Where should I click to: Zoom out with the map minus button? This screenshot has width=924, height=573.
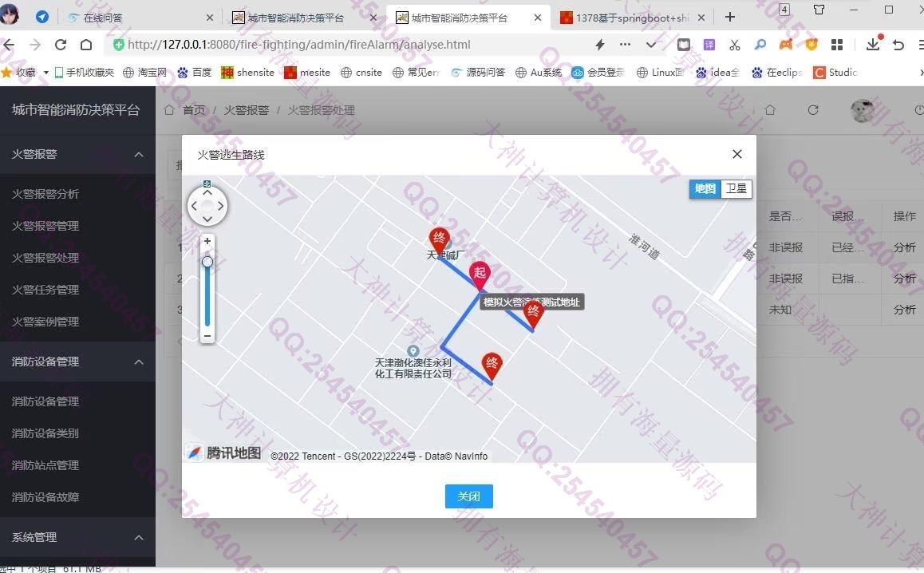tap(207, 336)
